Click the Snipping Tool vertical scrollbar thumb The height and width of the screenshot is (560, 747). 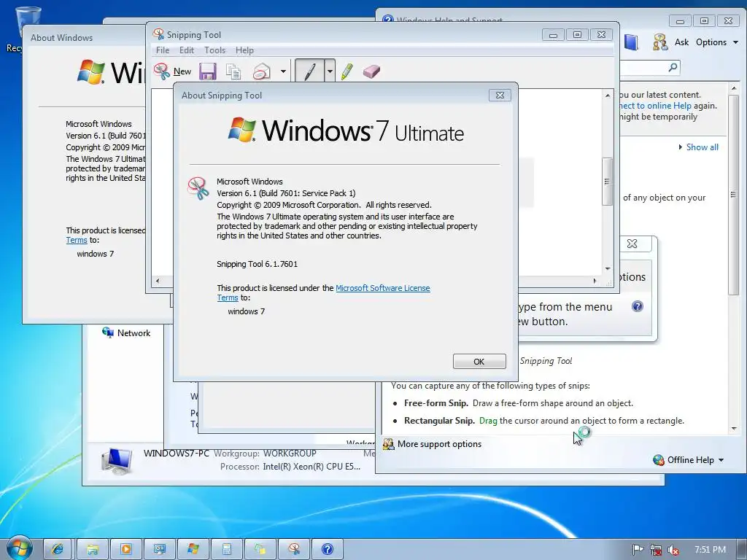point(608,182)
